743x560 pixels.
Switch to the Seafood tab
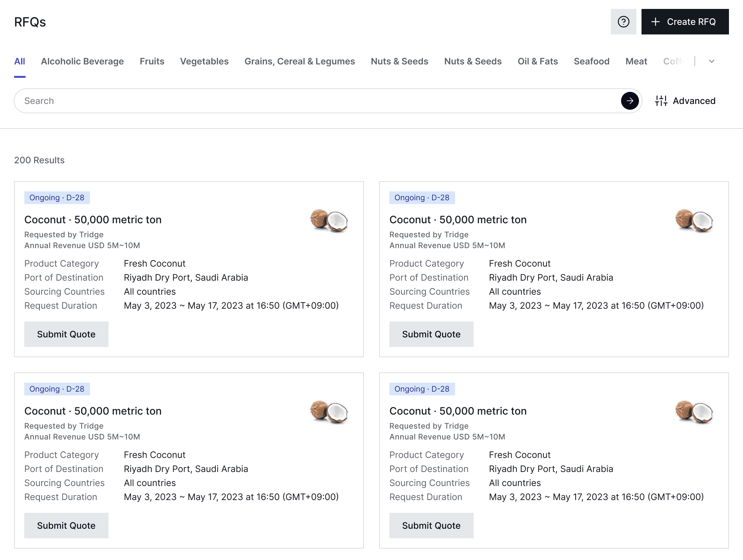point(591,62)
